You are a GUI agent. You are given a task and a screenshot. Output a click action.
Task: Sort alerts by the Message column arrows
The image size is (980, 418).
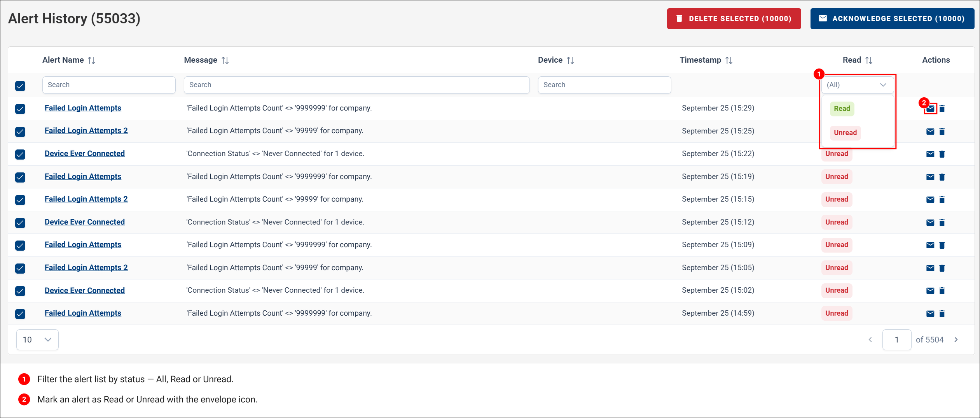225,60
